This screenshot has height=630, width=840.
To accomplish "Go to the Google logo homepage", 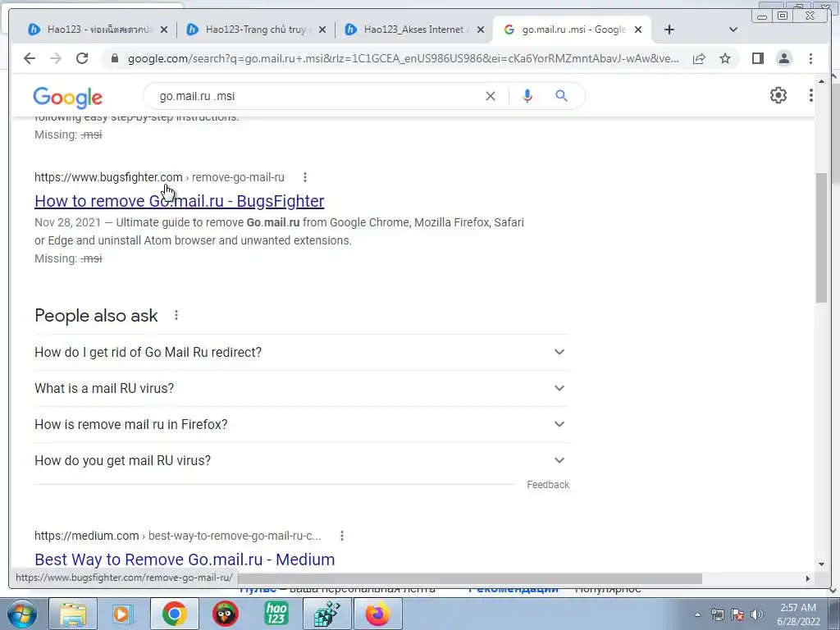I will coord(67,97).
